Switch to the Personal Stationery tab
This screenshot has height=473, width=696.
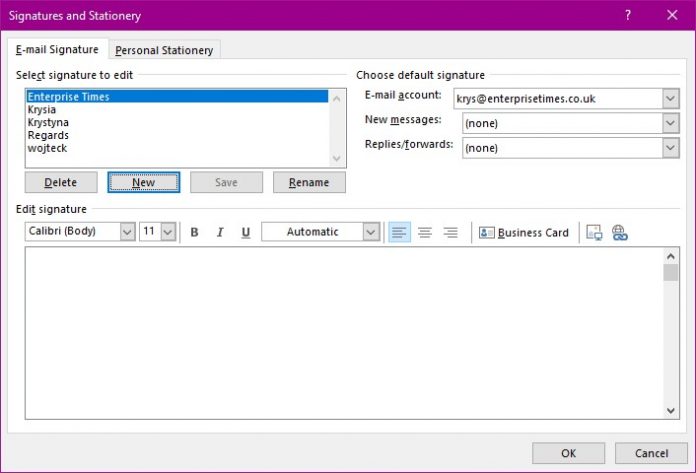point(164,50)
